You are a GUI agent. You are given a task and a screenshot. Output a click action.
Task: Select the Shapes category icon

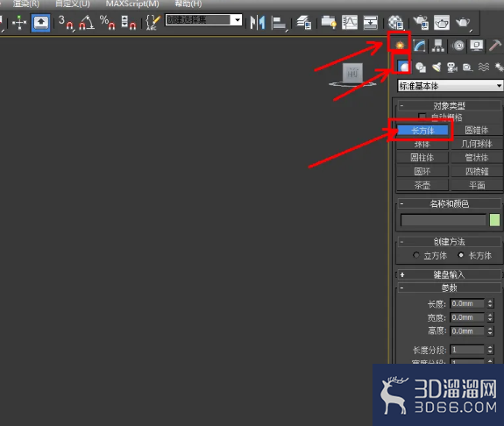(421, 67)
